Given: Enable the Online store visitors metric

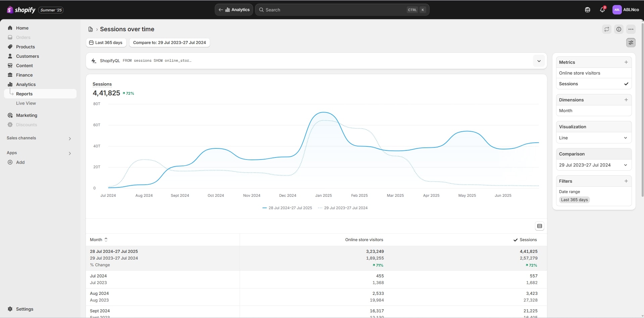Looking at the screenshot, I should click(593, 73).
